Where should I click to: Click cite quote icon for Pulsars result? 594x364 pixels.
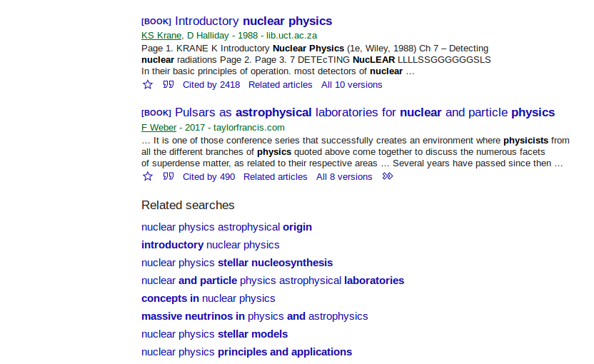tap(168, 177)
